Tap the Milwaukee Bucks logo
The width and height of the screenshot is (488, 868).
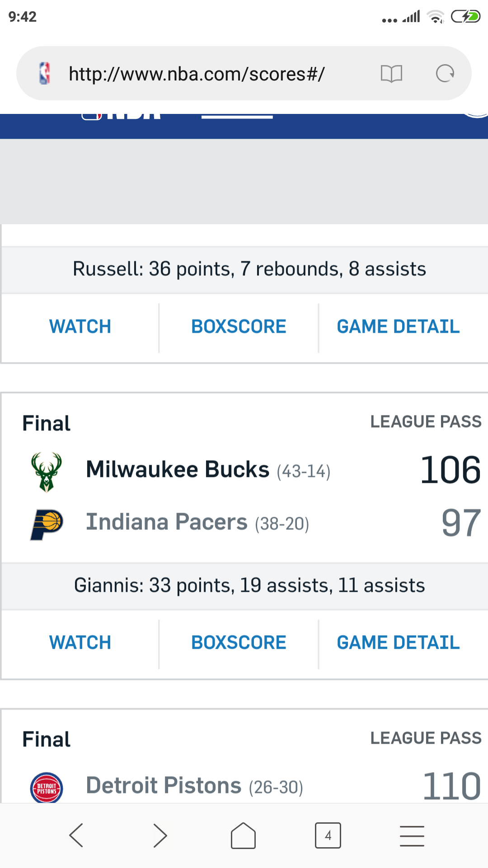47,471
